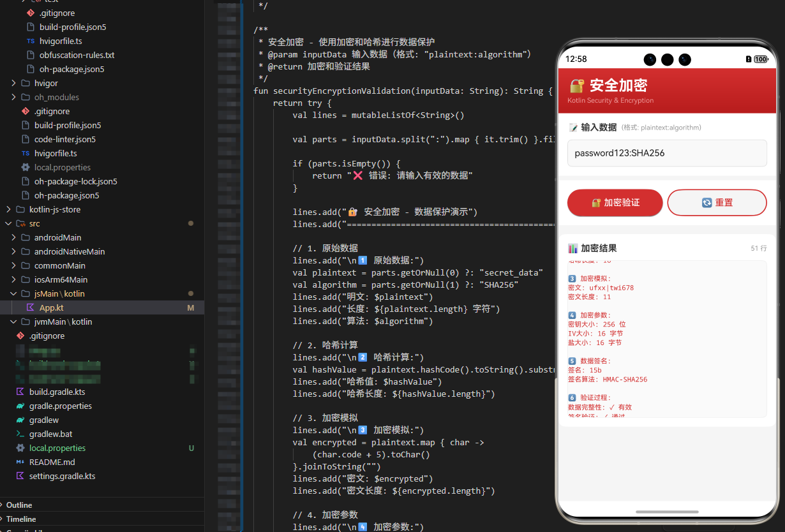The image size is (785, 532).
Task: Click the pencil icon beside 输入数据
Action: point(572,127)
